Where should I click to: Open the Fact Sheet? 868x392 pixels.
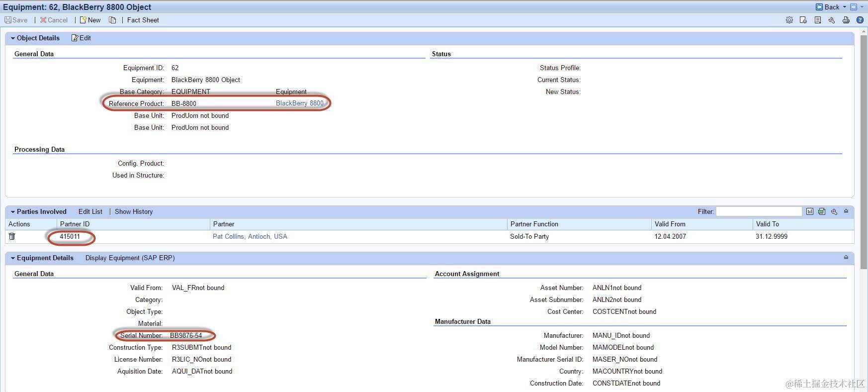pyautogui.click(x=143, y=20)
